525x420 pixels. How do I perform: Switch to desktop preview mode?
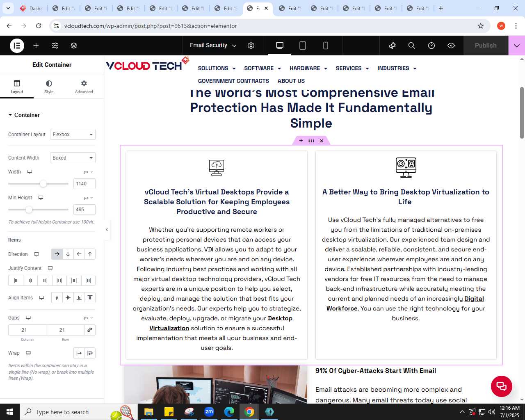coord(280,46)
